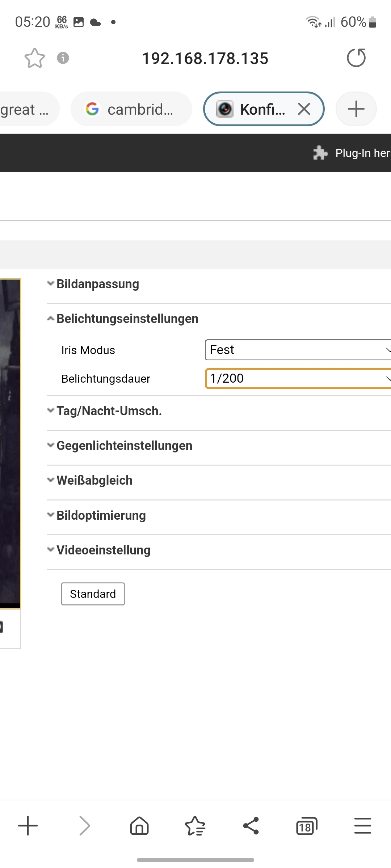This screenshot has height=868, width=391.
Task: Click the Plug-In download link
Action: [x=360, y=153]
